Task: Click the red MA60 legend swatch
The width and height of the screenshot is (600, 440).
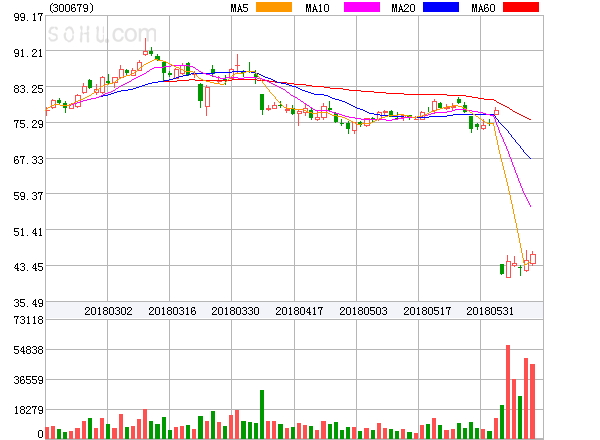Action: [521, 7]
